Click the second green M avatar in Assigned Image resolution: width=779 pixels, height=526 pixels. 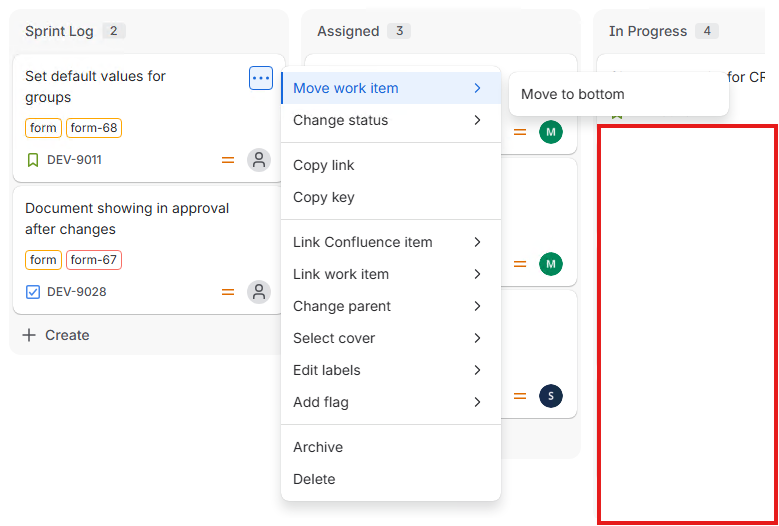(550, 264)
